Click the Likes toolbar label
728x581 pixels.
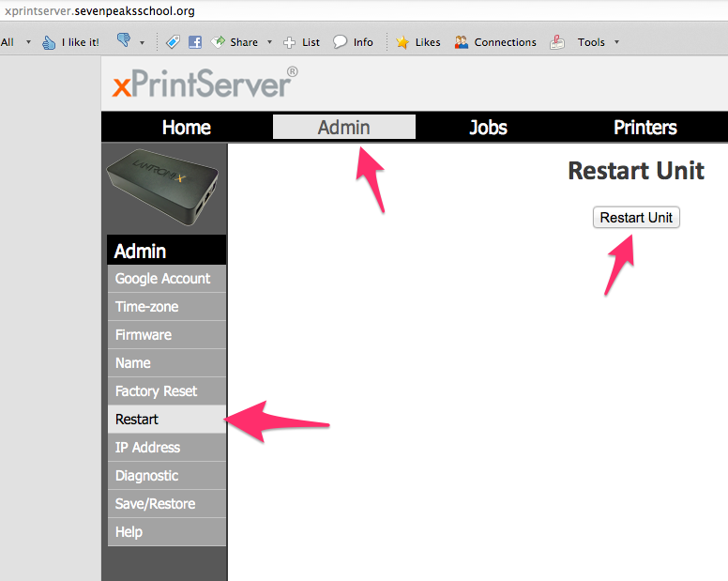coord(428,42)
